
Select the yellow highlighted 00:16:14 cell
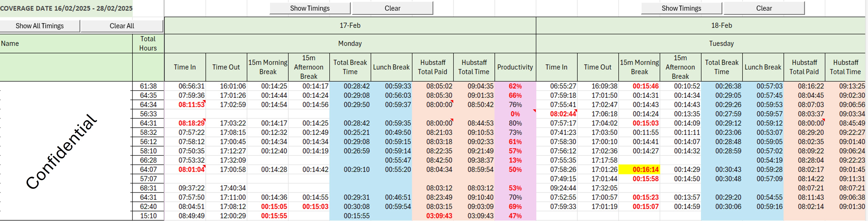tap(639, 170)
